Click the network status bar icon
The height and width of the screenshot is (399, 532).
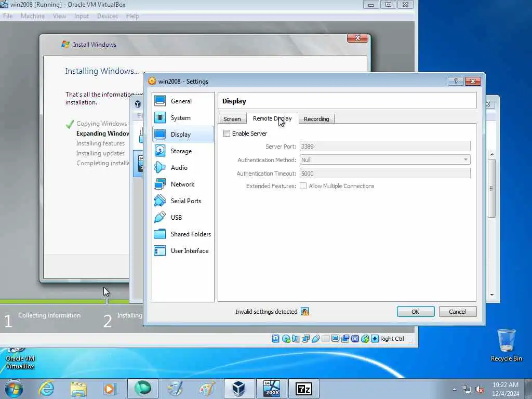click(x=305, y=339)
